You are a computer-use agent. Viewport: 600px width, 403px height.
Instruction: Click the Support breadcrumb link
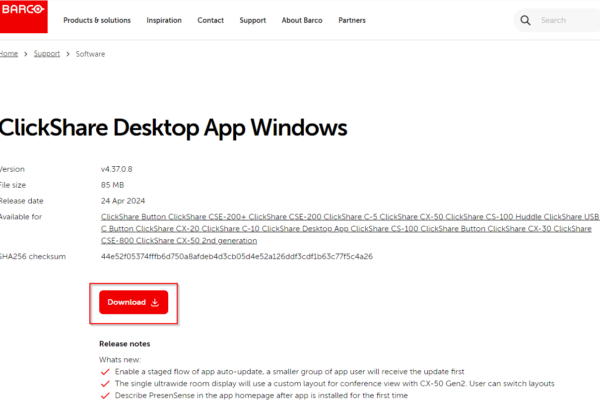coord(47,54)
